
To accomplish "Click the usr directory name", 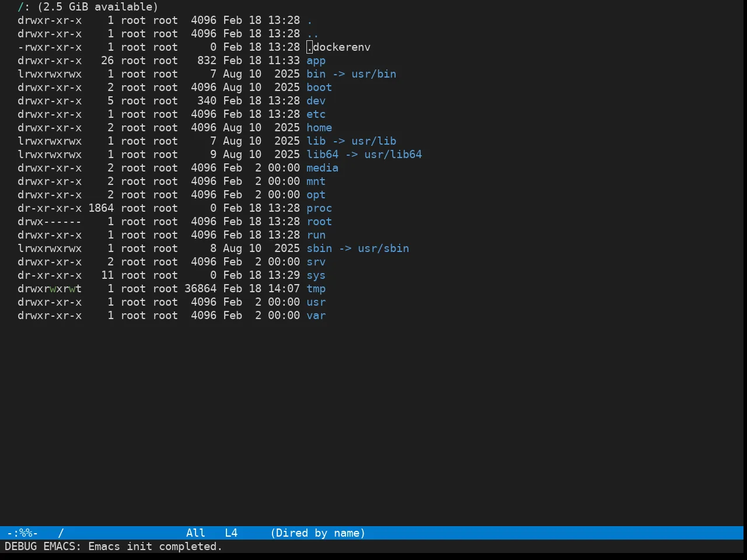I will pos(316,302).
